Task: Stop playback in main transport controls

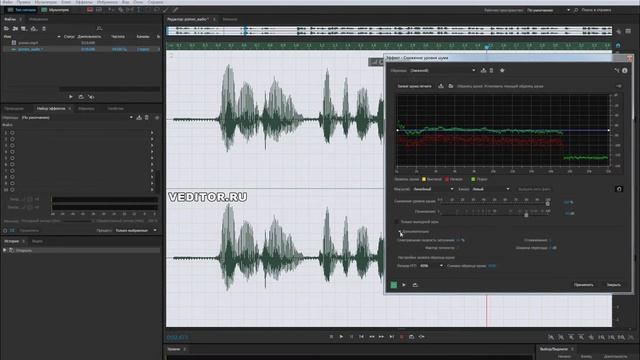Action: (331, 337)
